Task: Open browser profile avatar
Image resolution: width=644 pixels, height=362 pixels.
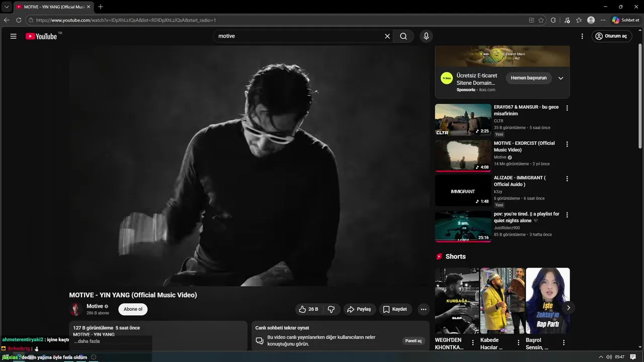Action: 591,20
